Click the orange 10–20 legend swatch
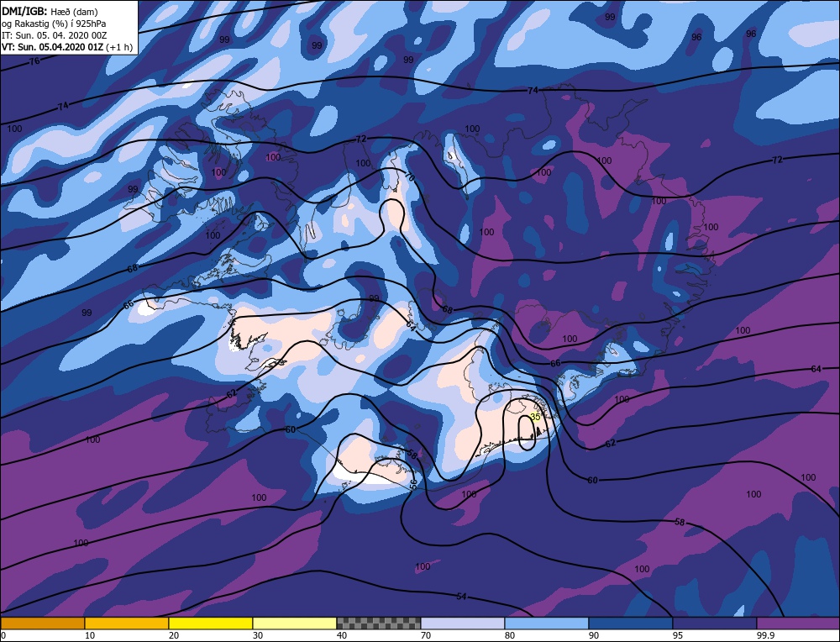The height and width of the screenshot is (642, 840). 127,623
